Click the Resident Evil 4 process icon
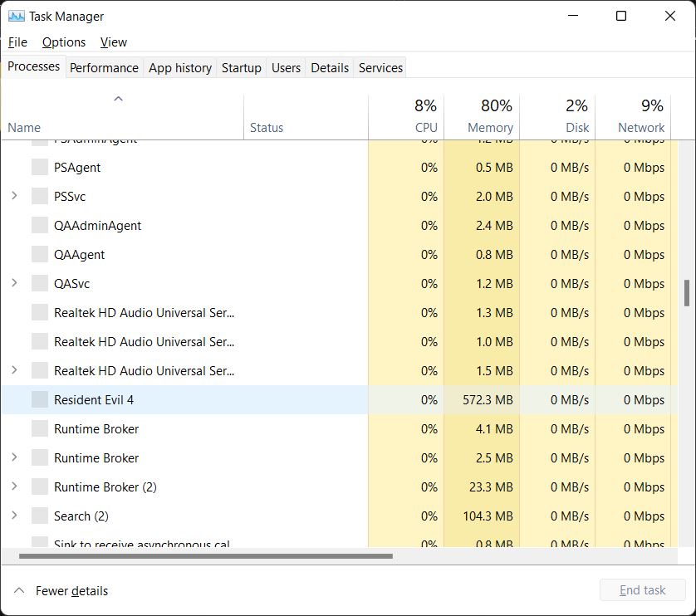Screen dimensions: 696x616 (40, 400)
